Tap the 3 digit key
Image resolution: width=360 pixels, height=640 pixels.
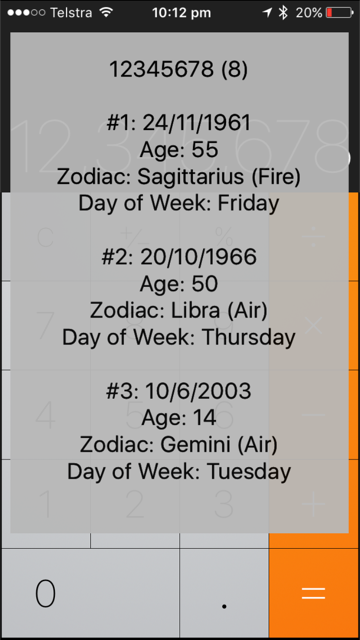coord(224,504)
